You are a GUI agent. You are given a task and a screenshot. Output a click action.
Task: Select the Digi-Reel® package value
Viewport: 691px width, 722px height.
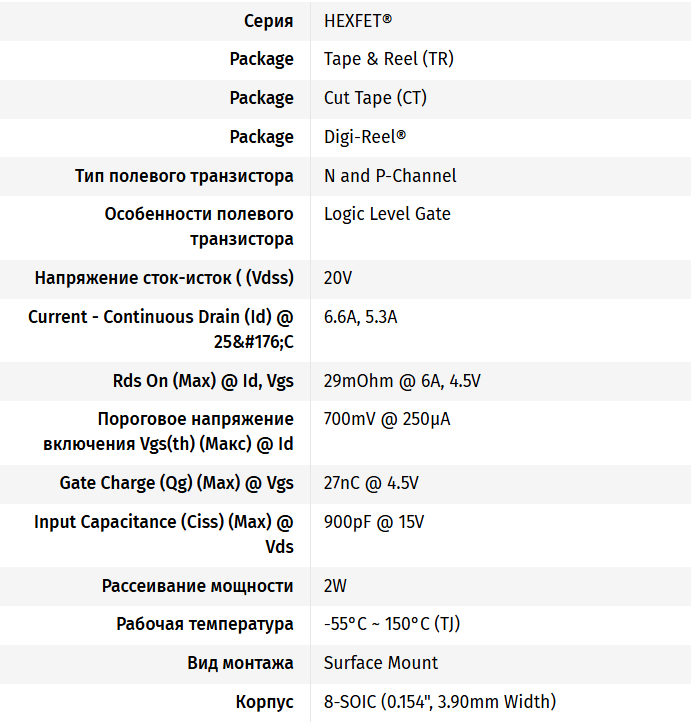tap(365, 137)
